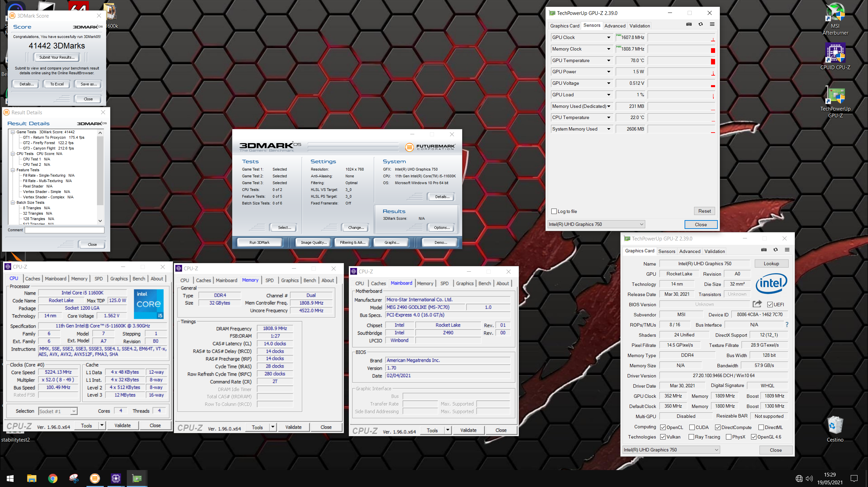Open SPD tab in CPU-Z Memory window
The width and height of the screenshot is (868, 487).
click(270, 280)
